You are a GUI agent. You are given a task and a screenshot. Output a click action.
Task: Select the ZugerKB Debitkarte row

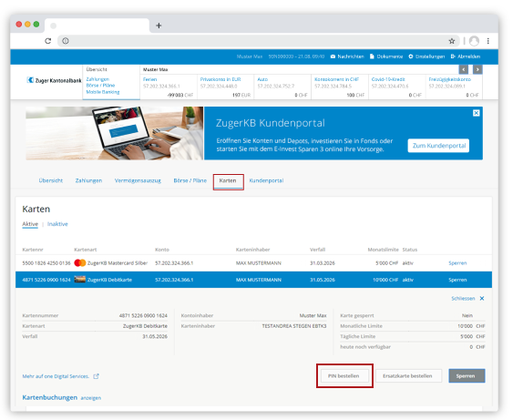pos(253,280)
